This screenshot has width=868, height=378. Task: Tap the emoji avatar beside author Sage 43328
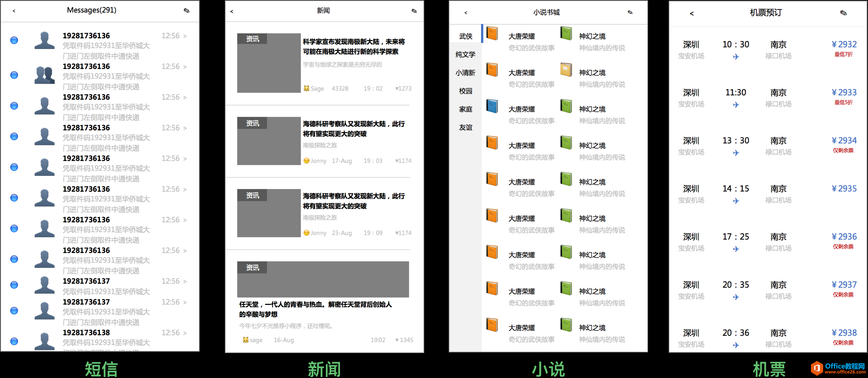(306, 89)
